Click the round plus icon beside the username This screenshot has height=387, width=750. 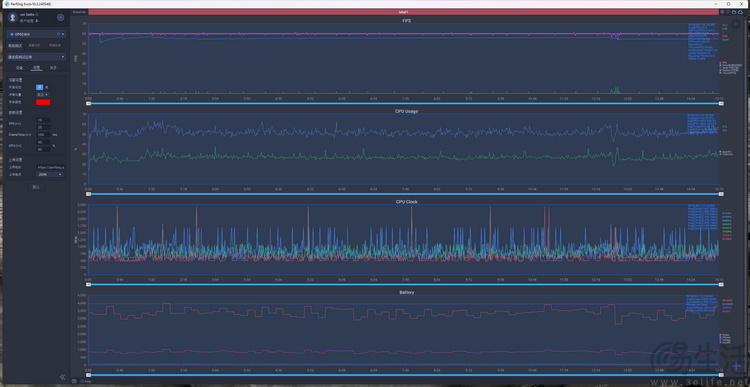click(x=61, y=17)
